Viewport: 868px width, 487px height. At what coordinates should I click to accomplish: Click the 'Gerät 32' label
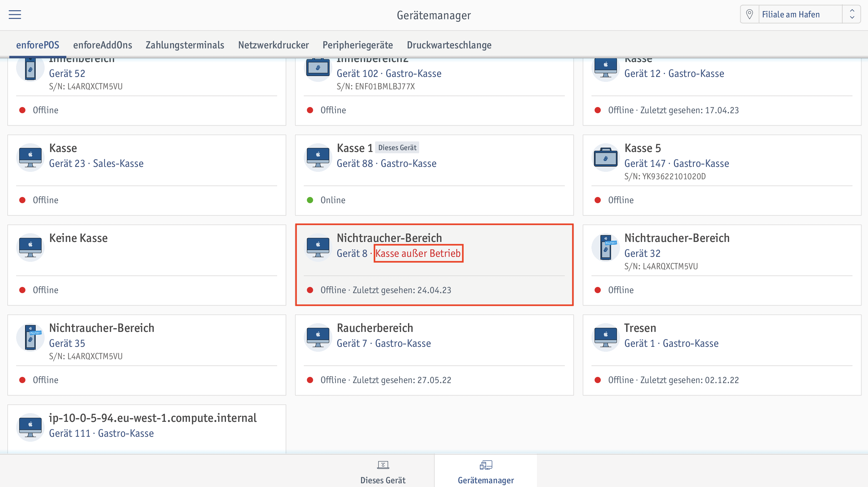coord(642,253)
